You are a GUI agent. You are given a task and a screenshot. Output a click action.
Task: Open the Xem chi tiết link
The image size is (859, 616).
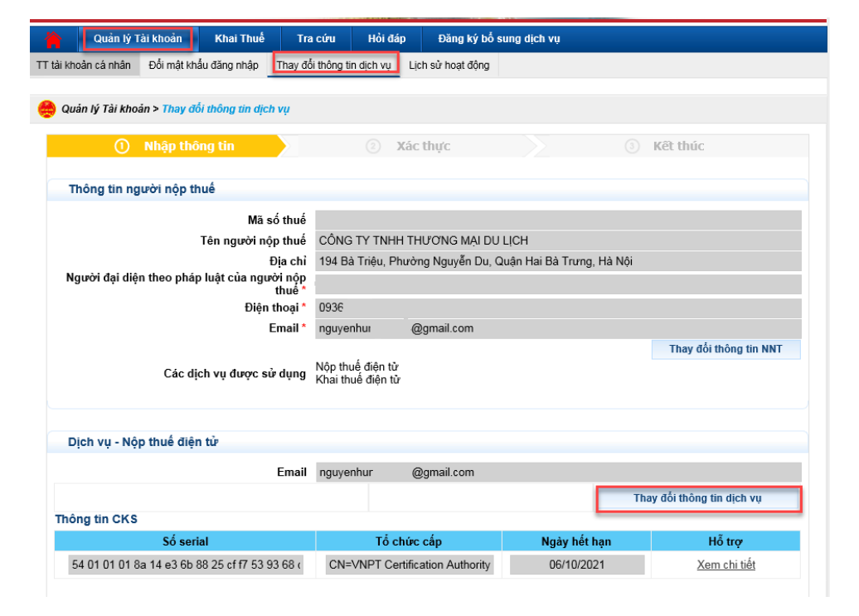coord(726,565)
